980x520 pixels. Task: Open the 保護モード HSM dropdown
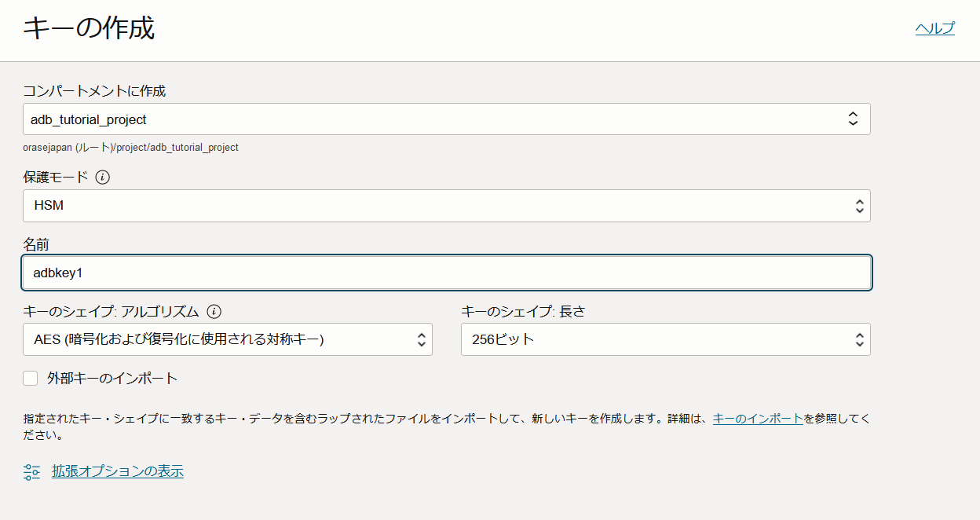pos(446,206)
